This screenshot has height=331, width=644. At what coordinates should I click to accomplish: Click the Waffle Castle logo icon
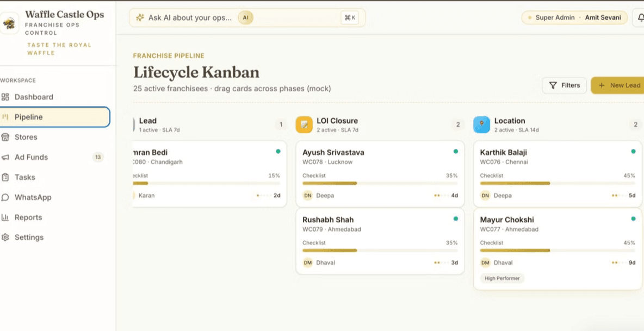9,23
